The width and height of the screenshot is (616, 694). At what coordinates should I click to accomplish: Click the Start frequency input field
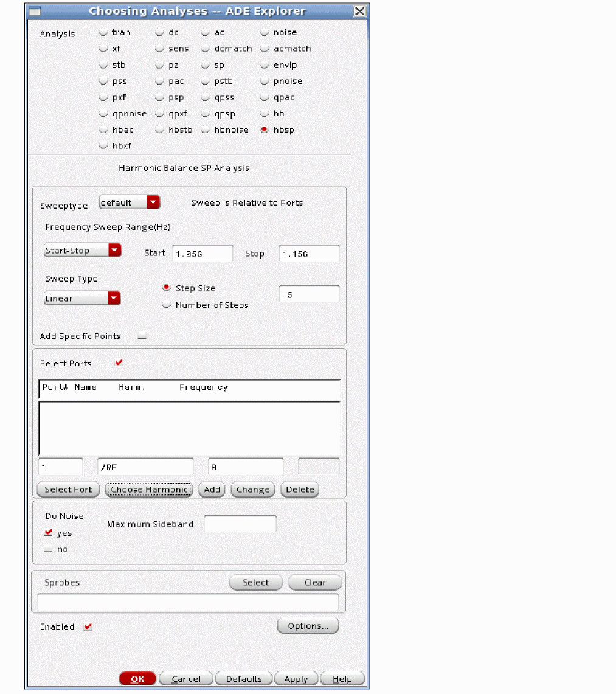click(x=202, y=254)
